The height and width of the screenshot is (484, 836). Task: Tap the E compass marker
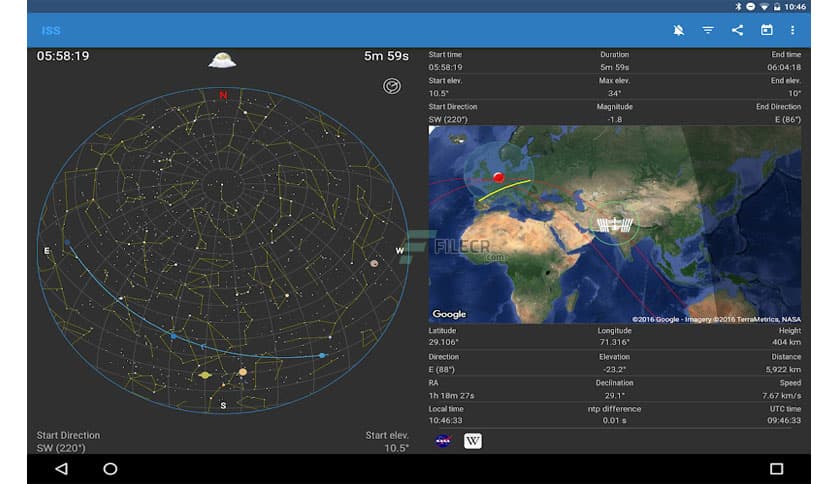tap(47, 251)
